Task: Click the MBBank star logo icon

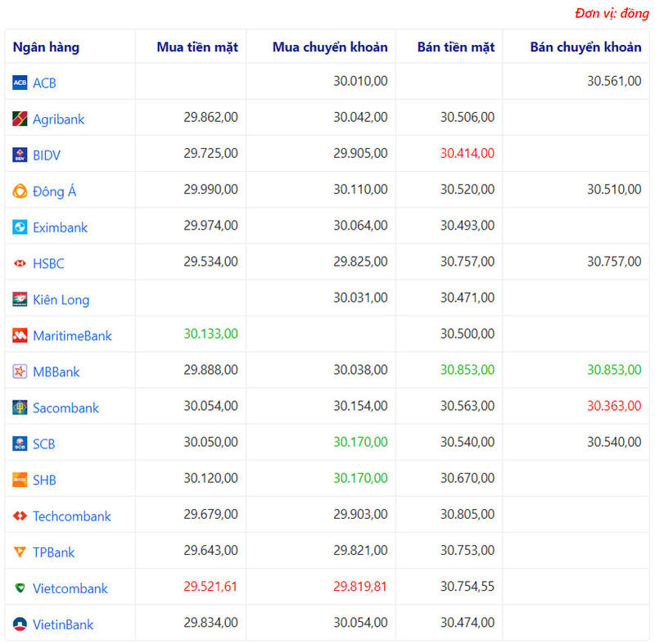Action: 20,372
